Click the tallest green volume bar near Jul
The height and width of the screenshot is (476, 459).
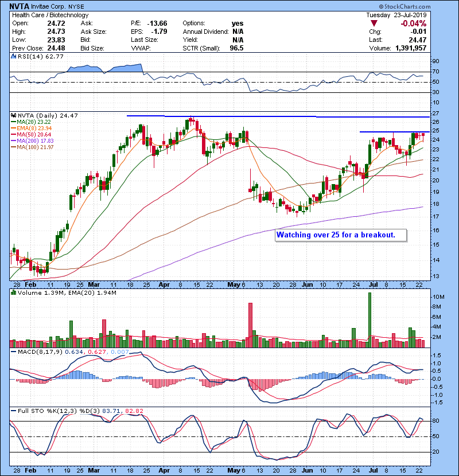pos(369,320)
